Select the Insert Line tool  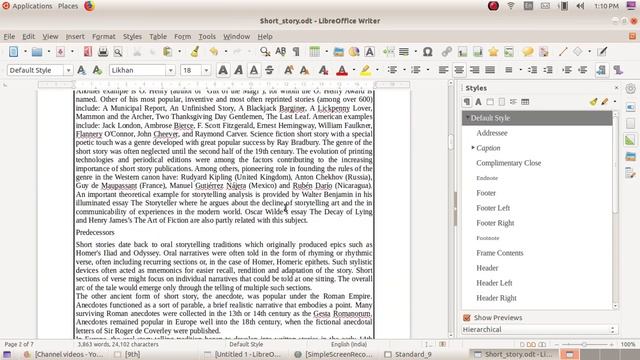pos(563,52)
